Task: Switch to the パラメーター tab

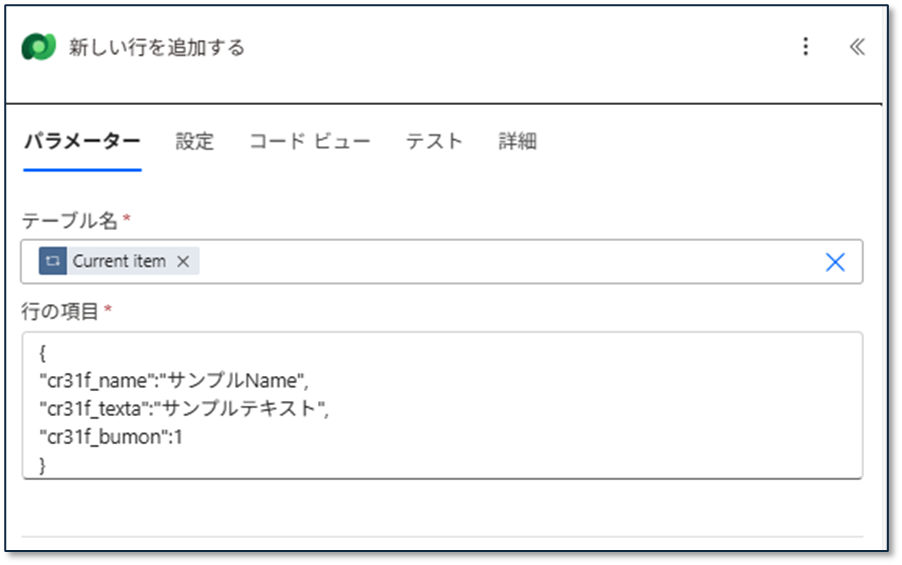Action: 82,141
